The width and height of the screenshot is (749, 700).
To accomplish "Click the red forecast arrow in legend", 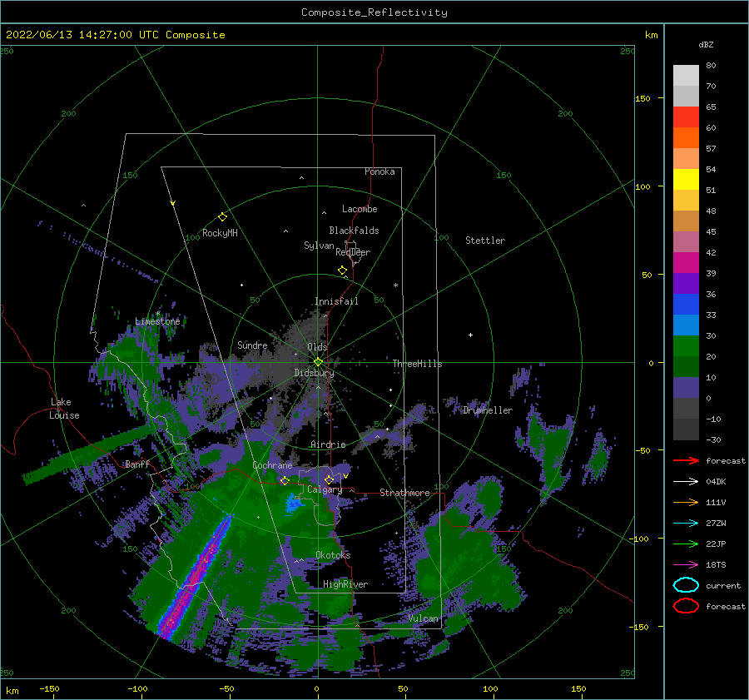I will click(686, 460).
